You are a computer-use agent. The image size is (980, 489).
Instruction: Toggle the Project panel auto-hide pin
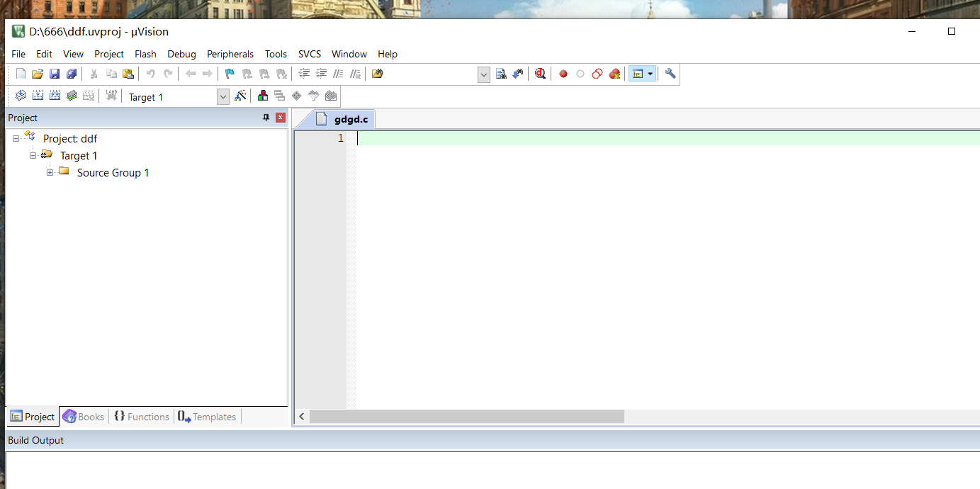point(266,118)
